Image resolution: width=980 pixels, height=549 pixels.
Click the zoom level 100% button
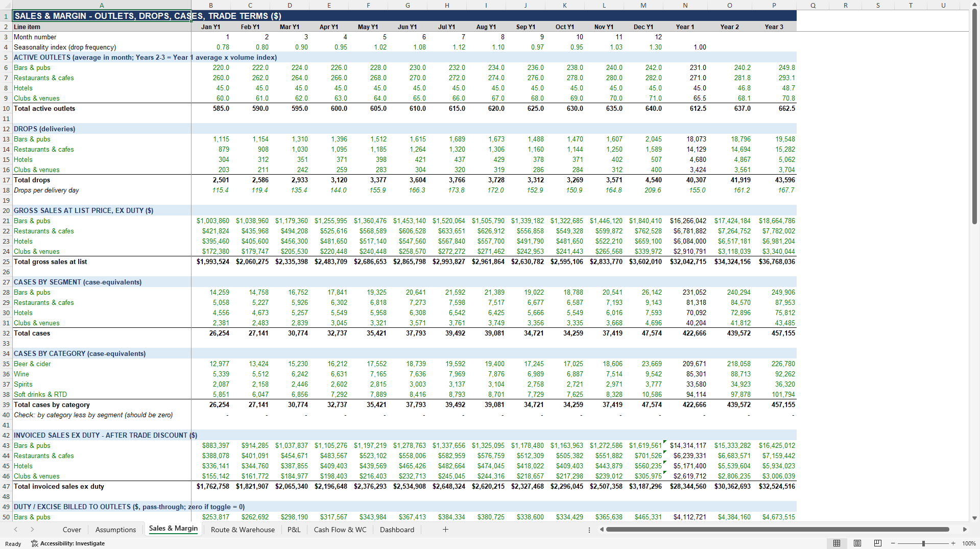969,543
